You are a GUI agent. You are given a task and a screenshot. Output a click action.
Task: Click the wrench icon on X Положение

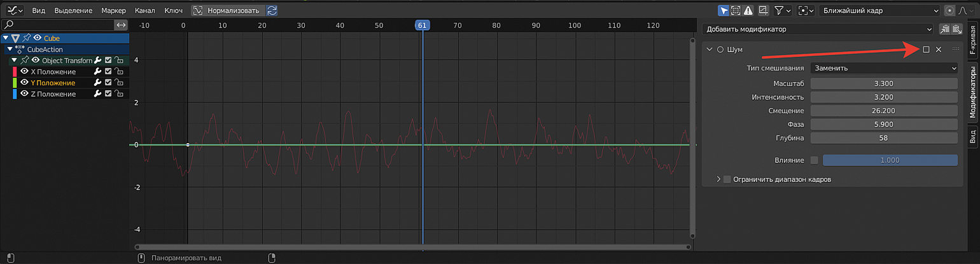pos(98,72)
